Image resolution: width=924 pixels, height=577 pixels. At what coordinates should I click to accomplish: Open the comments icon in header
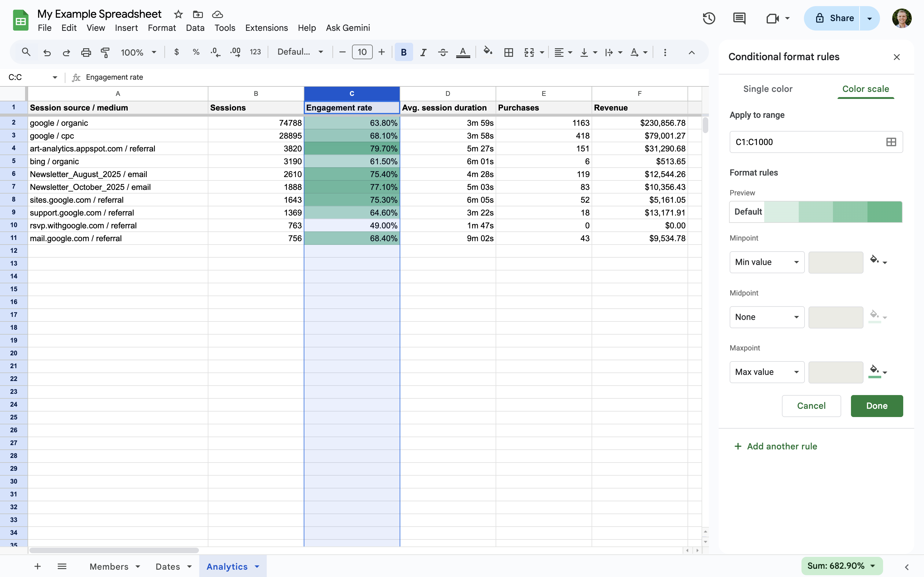(739, 18)
